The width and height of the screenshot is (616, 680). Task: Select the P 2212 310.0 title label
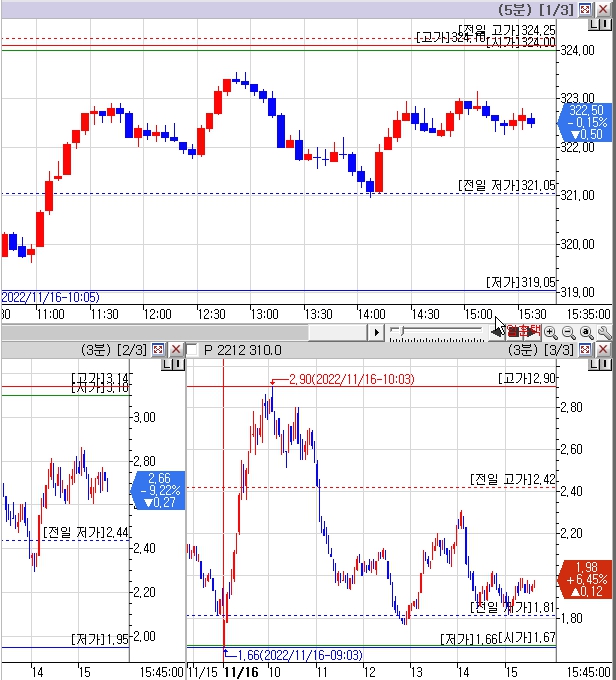pos(242,350)
